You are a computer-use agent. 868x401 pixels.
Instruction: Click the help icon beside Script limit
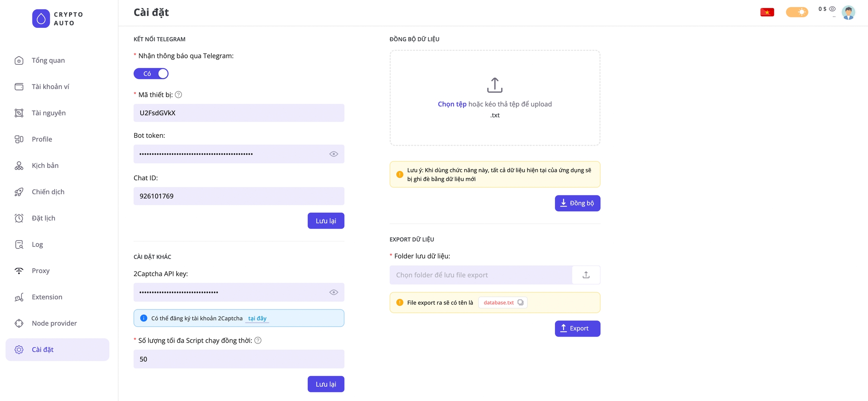click(x=258, y=340)
